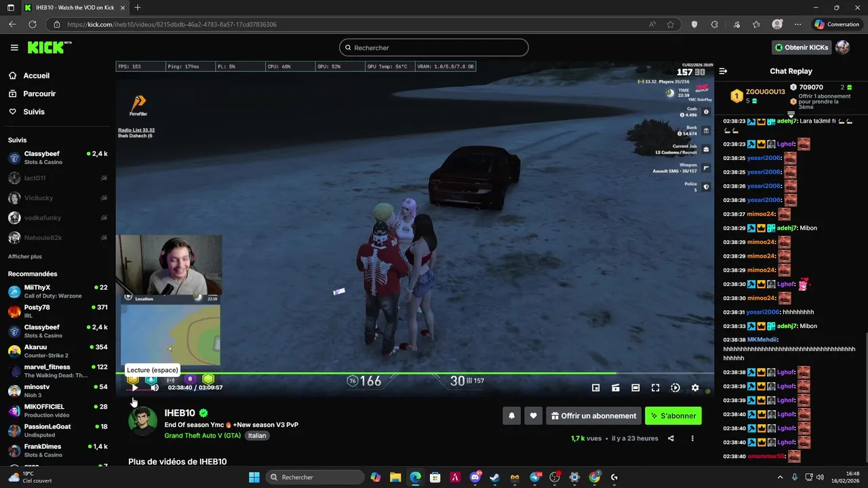
Task: Open minostv recommended channel
Action: [x=58, y=391]
